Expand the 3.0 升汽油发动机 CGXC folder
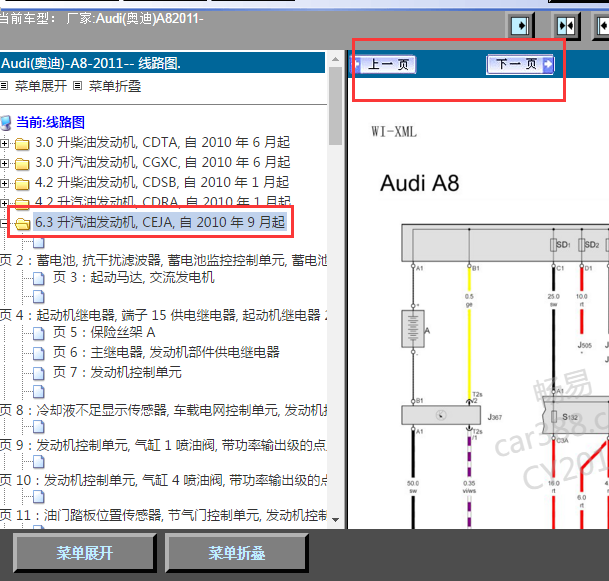 pyautogui.click(x=4, y=163)
